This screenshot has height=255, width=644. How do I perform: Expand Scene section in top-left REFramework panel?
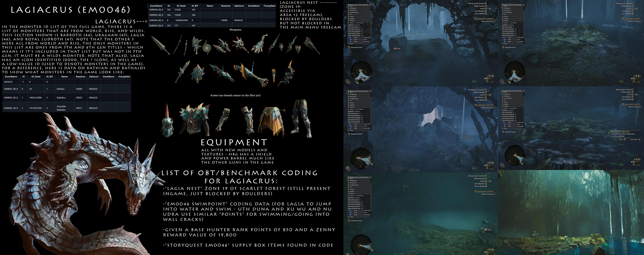359,44
